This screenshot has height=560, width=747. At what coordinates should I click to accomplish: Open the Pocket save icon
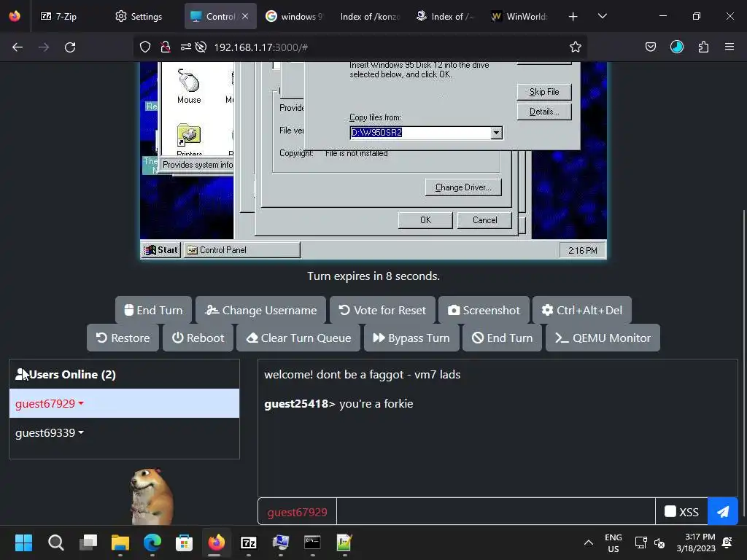[650, 47]
